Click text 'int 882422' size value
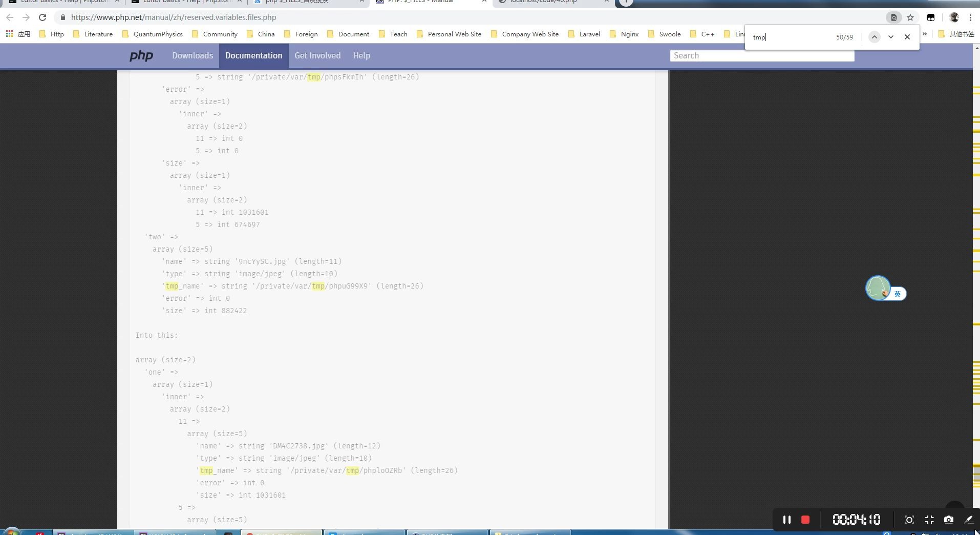The width and height of the screenshot is (980, 535). pyautogui.click(x=226, y=311)
